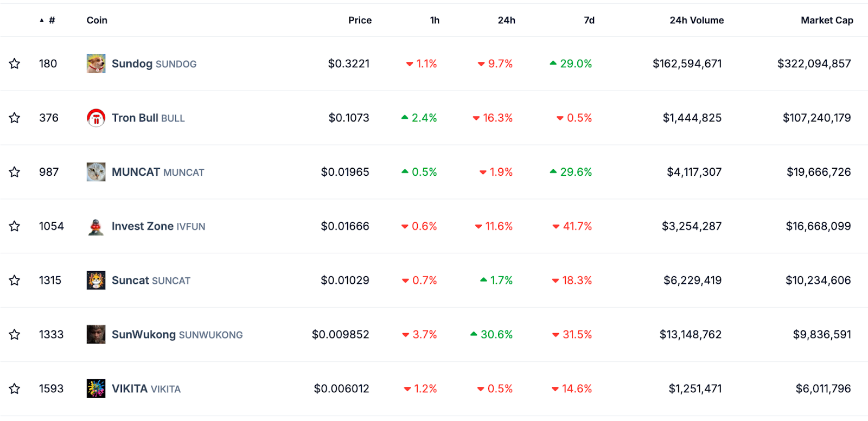Open the VIKITA colorful logo icon
Image resolution: width=868 pixels, height=421 pixels.
click(96, 389)
